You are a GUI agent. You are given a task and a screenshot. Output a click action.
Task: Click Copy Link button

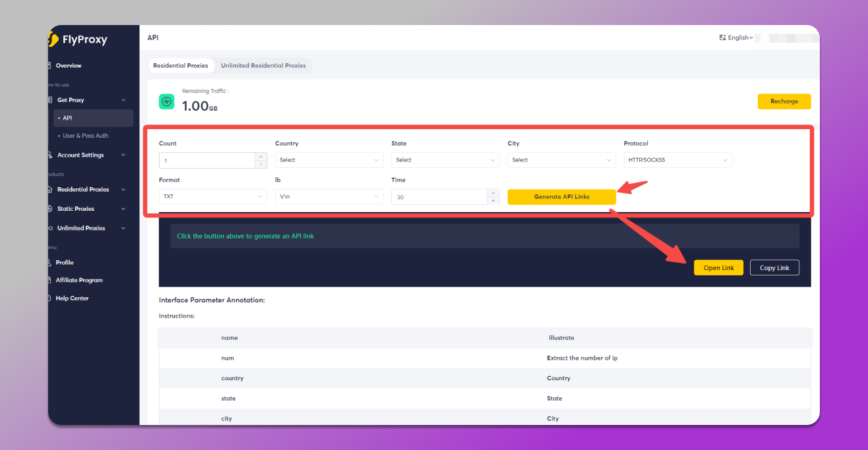click(774, 267)
